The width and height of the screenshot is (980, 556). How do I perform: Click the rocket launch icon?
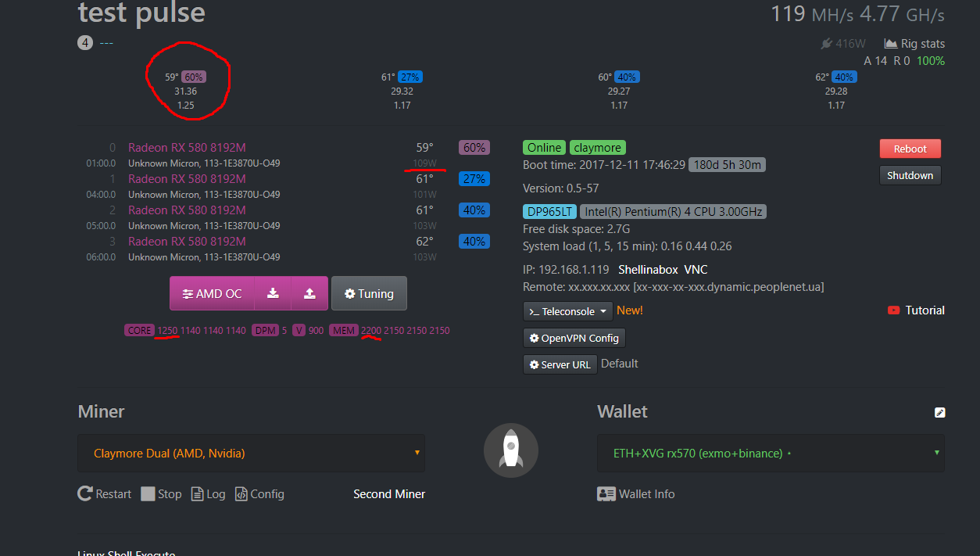[511, 450]
